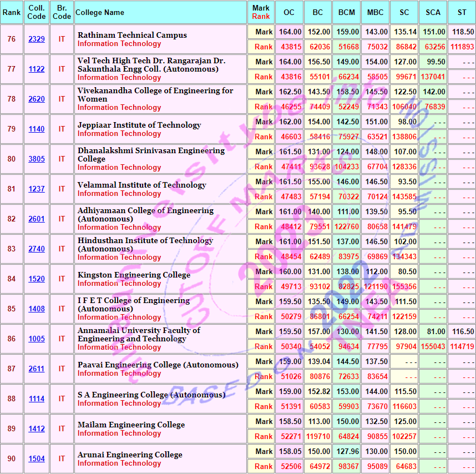This screenshot has height=474, width=476.
Task: Click the College Name column header
Action: point(100,12)
